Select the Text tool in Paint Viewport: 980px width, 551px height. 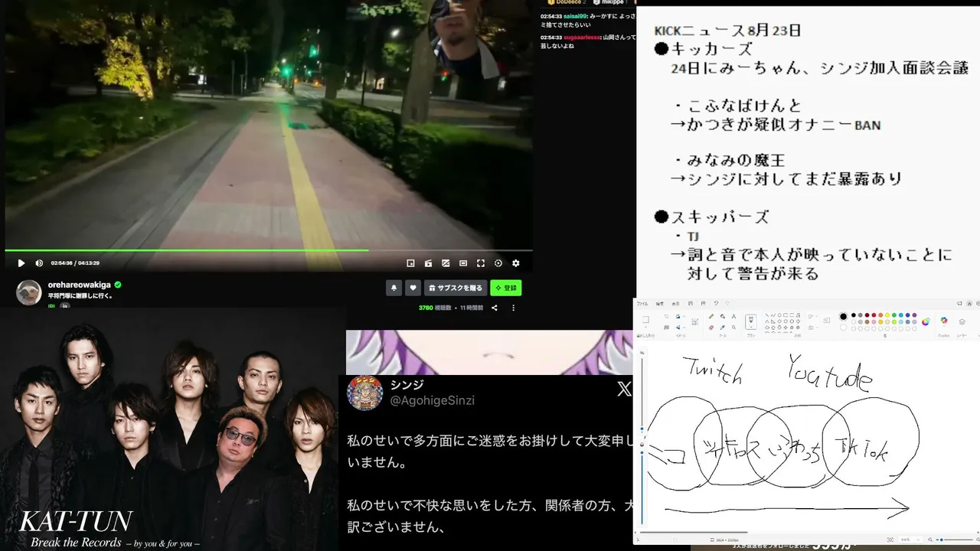coord(733,317)
